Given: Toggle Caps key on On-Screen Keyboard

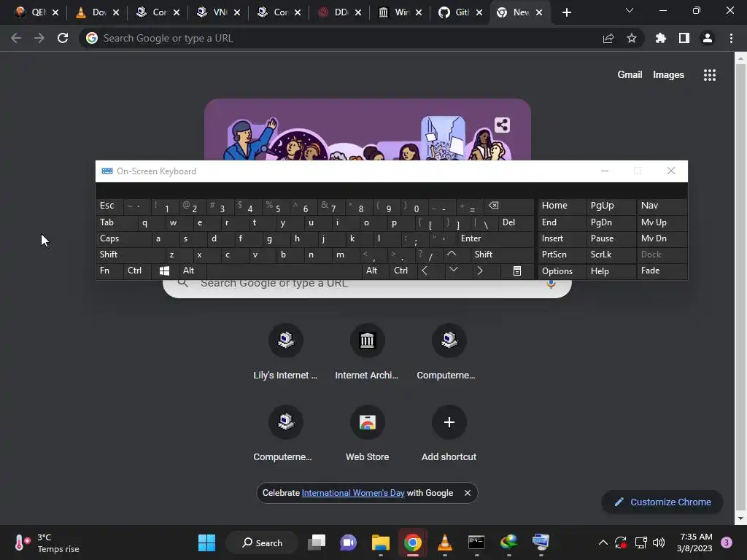Looking at the screenshot, I should point(123,238).
